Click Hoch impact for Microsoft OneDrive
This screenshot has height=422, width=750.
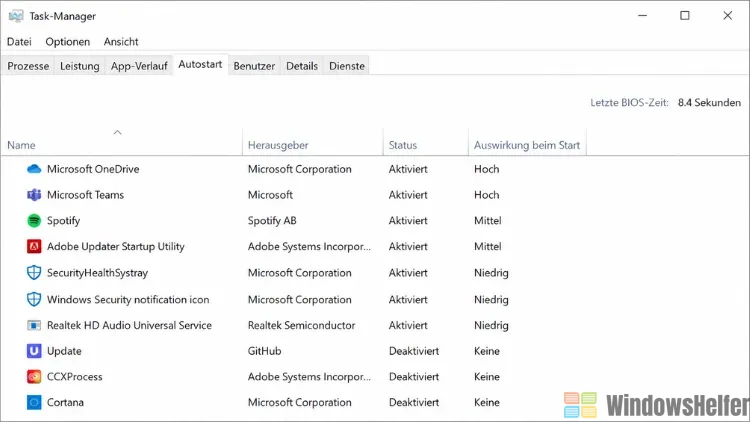tap(486, 169)
